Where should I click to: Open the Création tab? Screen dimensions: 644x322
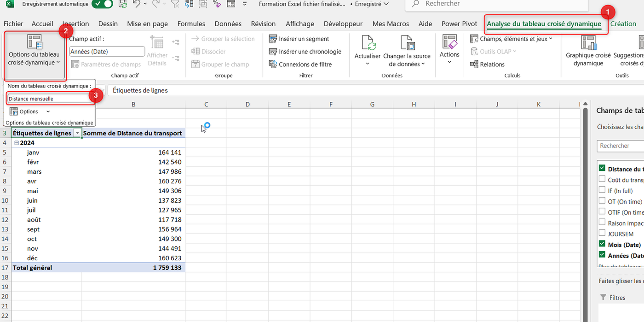pyautogui.click(x=623, y=23)
